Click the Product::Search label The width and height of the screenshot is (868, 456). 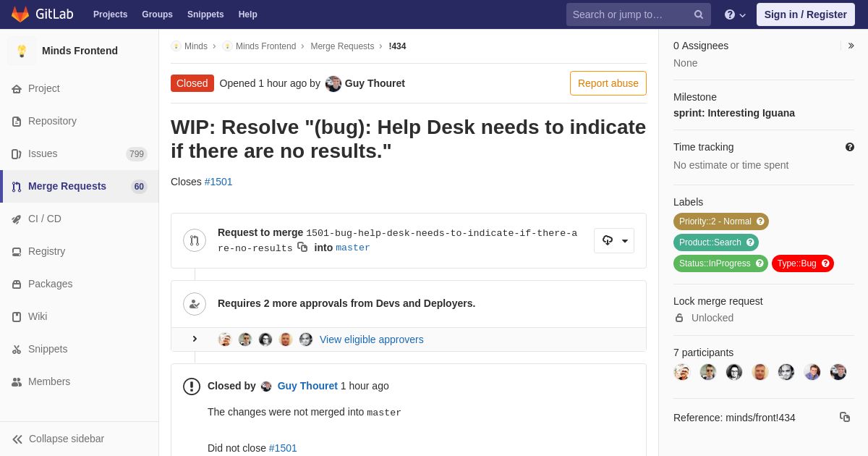click(x=716, y=242)
